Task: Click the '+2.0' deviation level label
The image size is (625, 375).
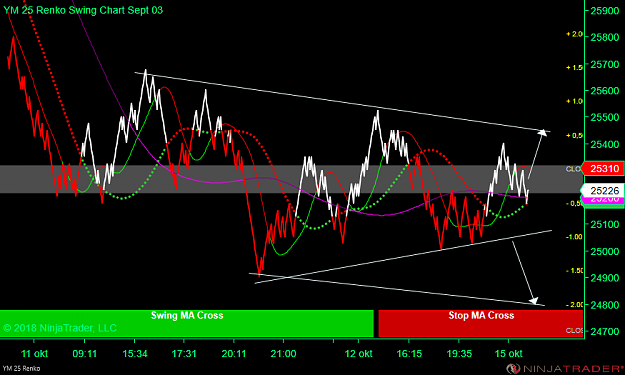Action: (x=574, y=34)
